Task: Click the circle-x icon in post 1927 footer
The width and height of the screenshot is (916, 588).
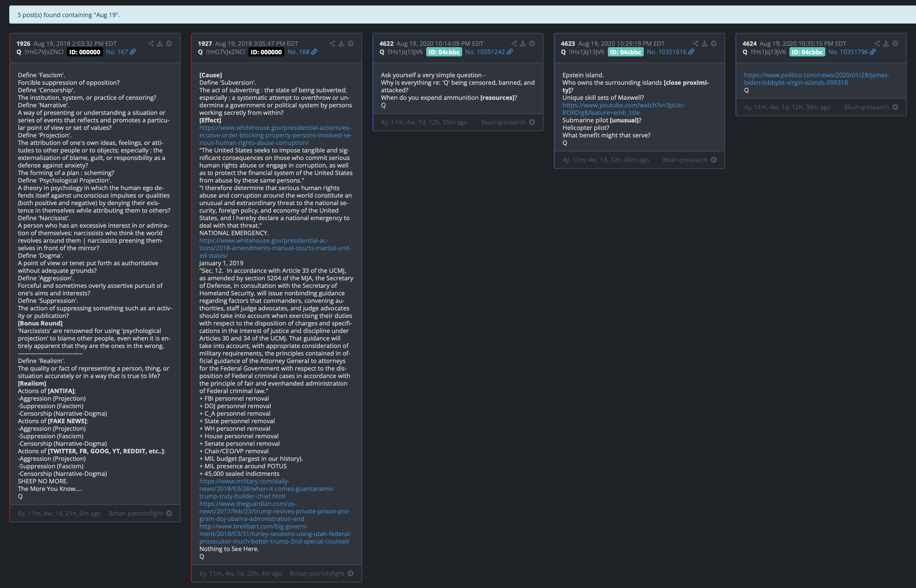Action: point(350,574)
